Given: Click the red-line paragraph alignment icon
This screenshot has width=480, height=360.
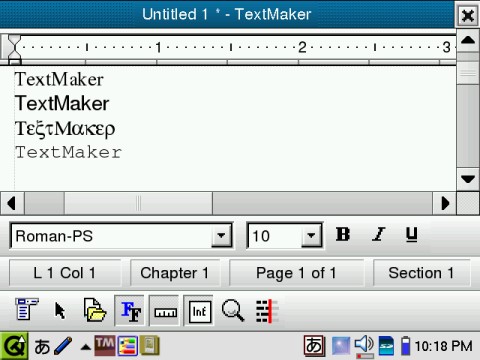Looking at the screenshot, I should click(x=267, y=311).
